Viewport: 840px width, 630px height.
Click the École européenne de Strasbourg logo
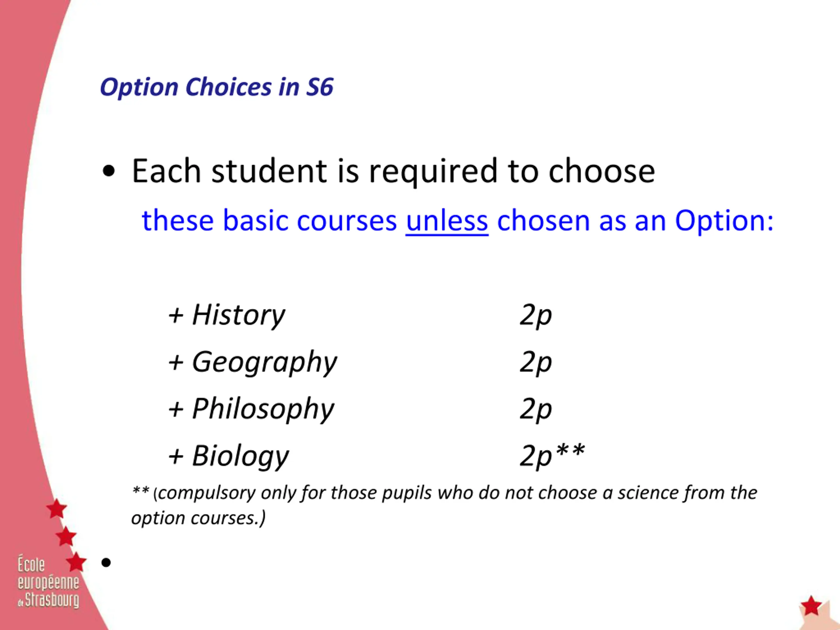tap(48, 582)
